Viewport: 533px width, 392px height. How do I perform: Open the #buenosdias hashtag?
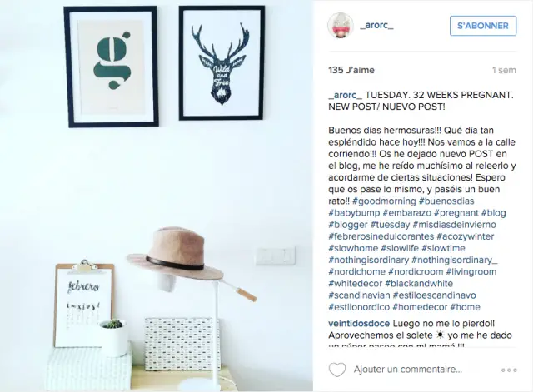[x=446, y=201]
